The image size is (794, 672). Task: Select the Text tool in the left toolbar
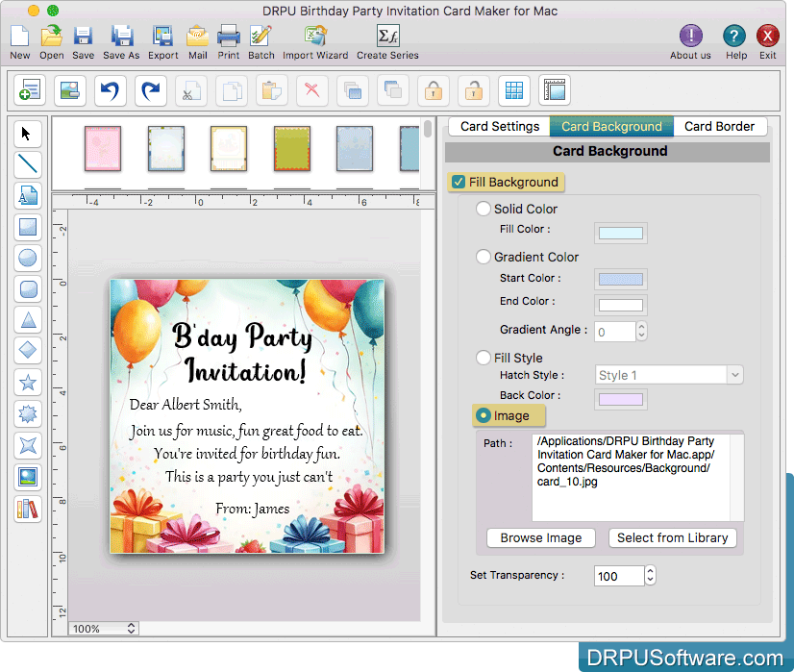click(27, 196)
